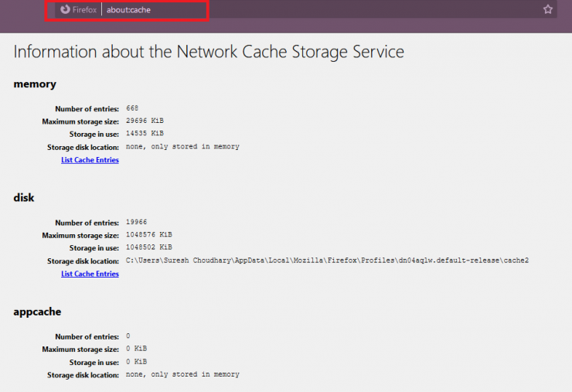Select disk maximum size '1048576 KiB'
Image resolution: width=572 pixels, height=392 pixels.
[149, 235]
